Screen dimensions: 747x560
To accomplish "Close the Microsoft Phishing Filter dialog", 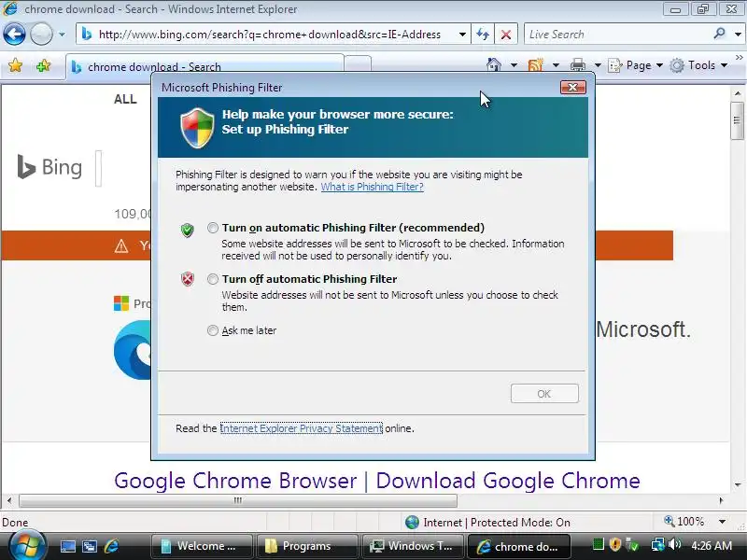I will click(x=572, y=87).
